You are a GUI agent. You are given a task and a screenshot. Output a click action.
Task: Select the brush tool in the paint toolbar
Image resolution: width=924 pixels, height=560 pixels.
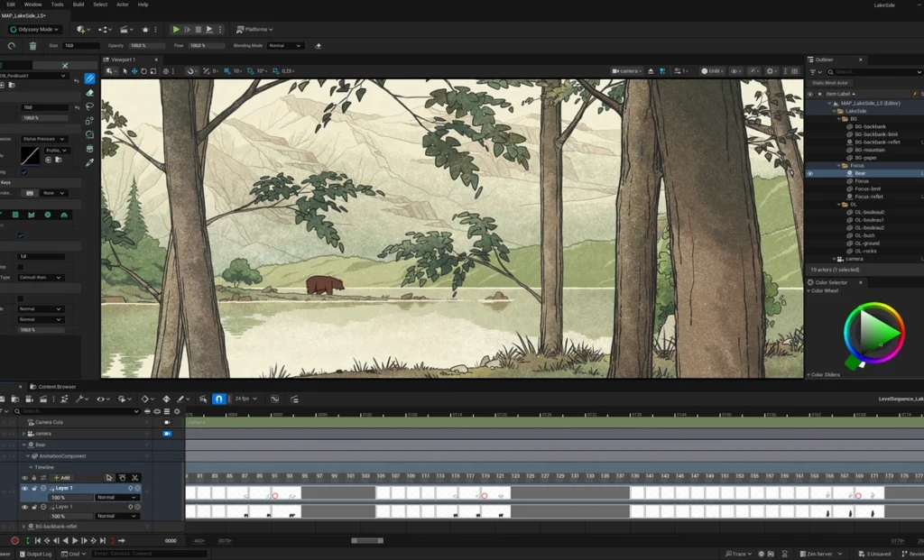89,78
